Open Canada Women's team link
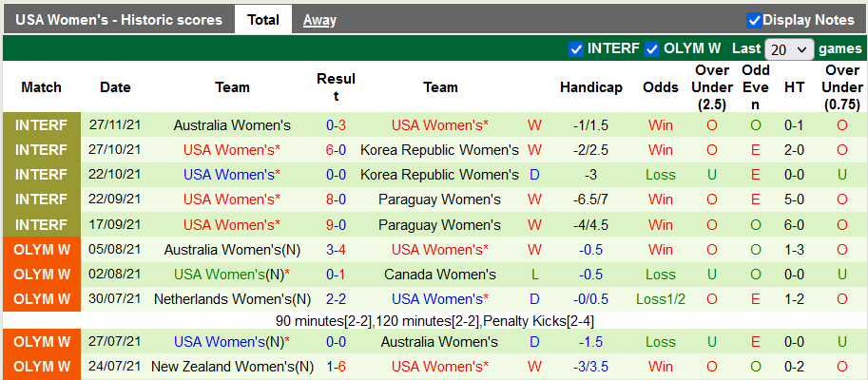Image resolution: width=868 pixels, height=380 pixels. [x=439, y=274]
